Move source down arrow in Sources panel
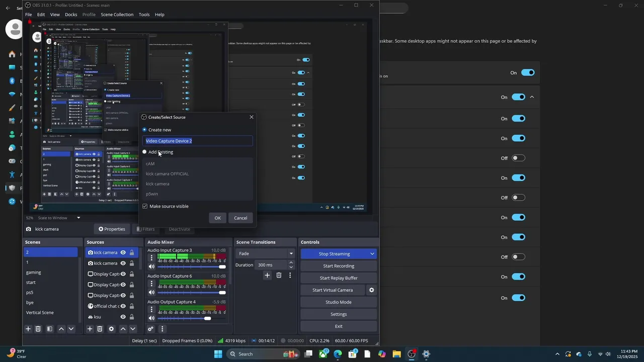Image resolution: width=644 pixels, height=362 pixels. click(133, 329)
